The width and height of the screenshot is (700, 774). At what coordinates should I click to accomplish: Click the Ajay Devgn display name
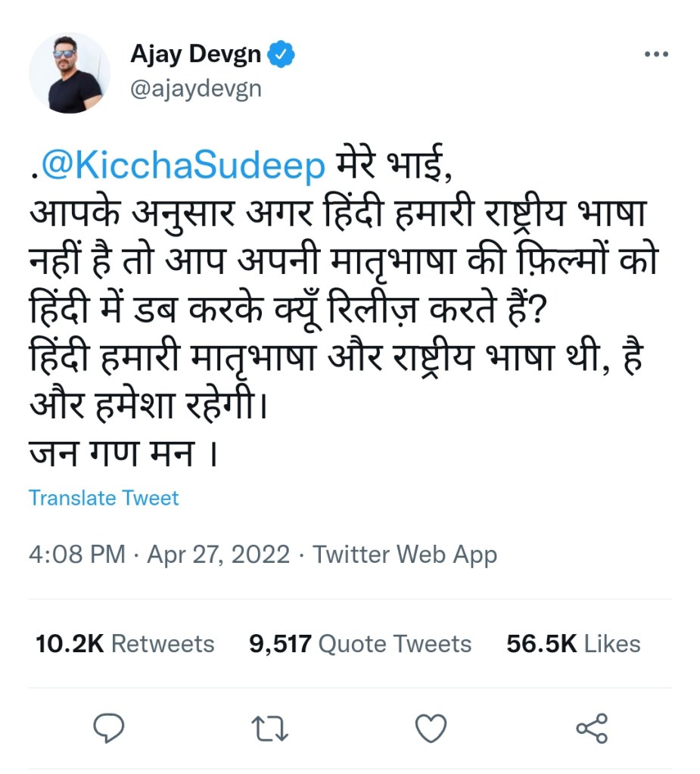click(195, 55)
